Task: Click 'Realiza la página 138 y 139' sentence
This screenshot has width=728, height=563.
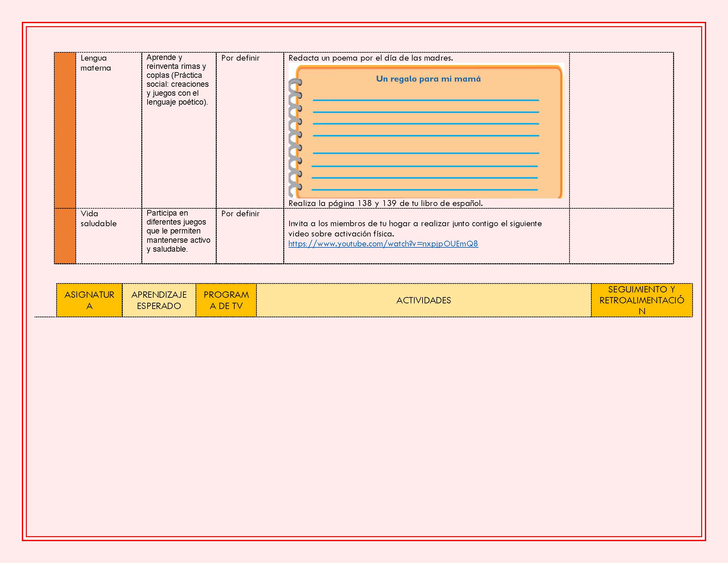Action: [x=385, y=203]
